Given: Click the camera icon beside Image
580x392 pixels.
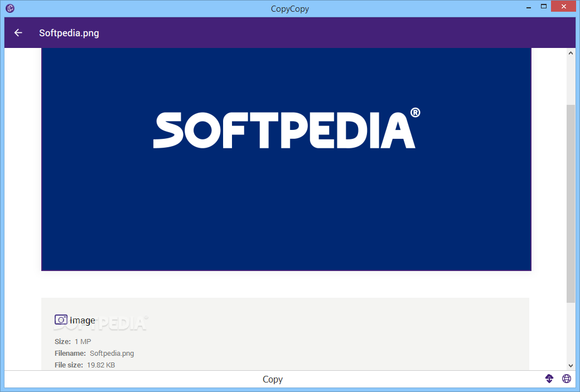Looking at the screenshot, I should (x=61, y=320).
